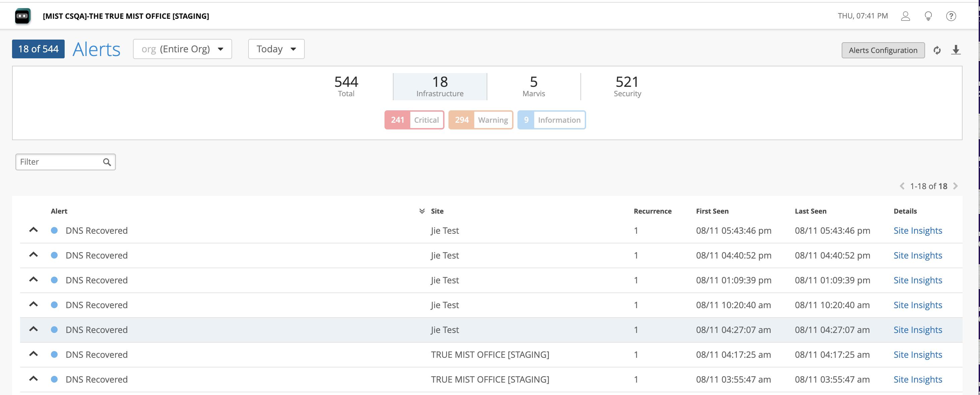The image size is (980, 395).
Task: Go to next page of alerts
Action: click(955, 186)
